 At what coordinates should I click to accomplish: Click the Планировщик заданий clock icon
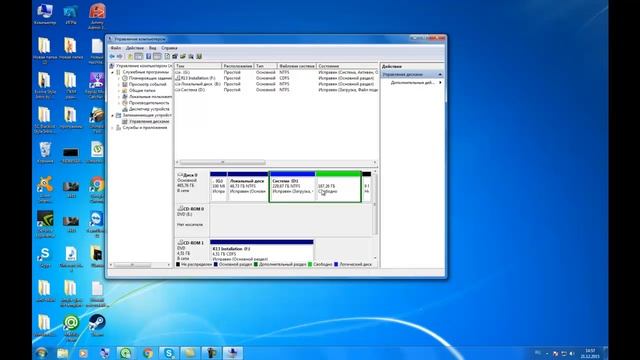pos(125,78)
